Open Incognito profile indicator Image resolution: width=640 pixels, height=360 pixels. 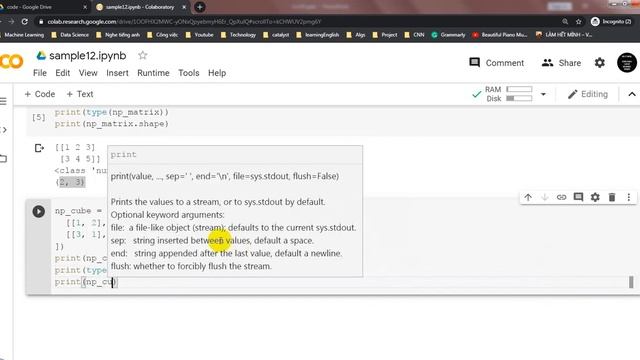coord(611,22)
